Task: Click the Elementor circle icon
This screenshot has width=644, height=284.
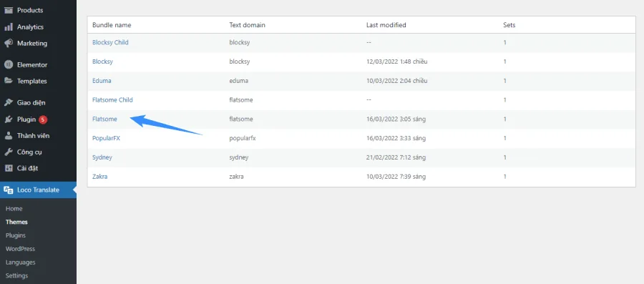Action: click(x=8, y=65)
